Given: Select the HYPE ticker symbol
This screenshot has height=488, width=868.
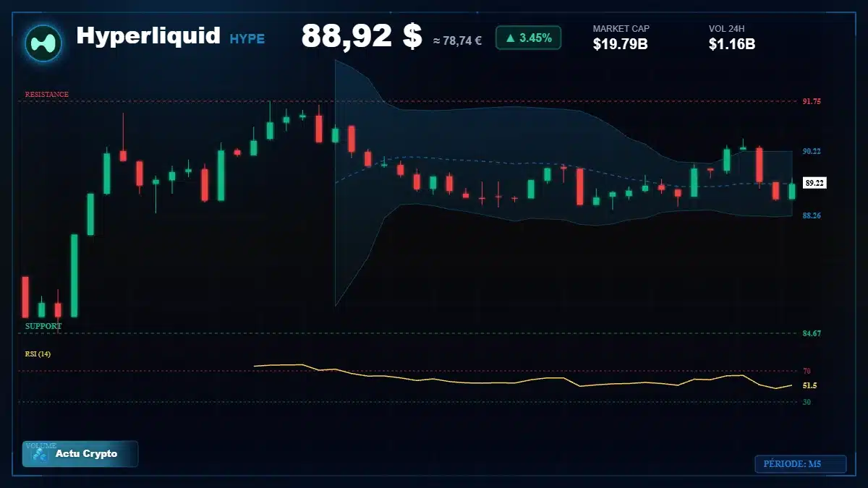Looking at the screenshot, I should (247, 39).
